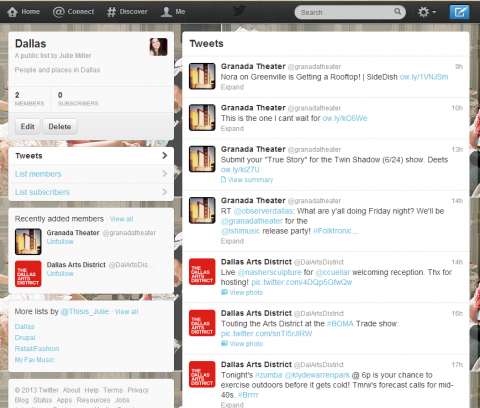The image size is (480, 408).
Task: Click inside the Search field
Action: pyautogui.click(x=350, y=12)
